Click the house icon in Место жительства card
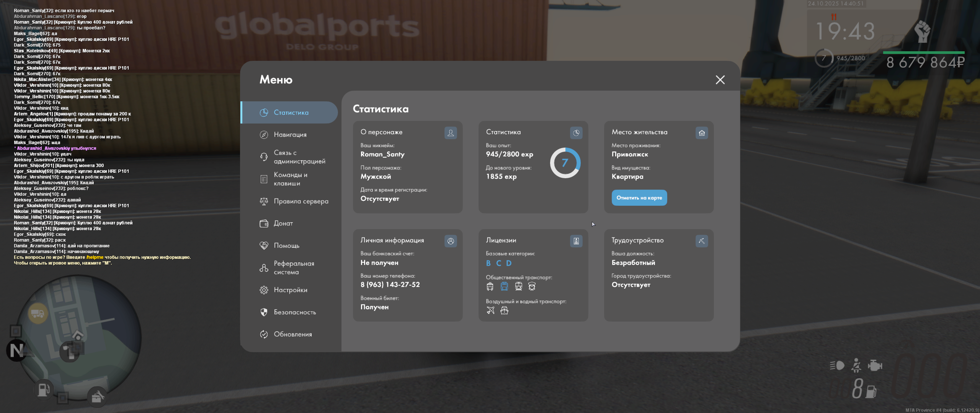 pos(701,133)
